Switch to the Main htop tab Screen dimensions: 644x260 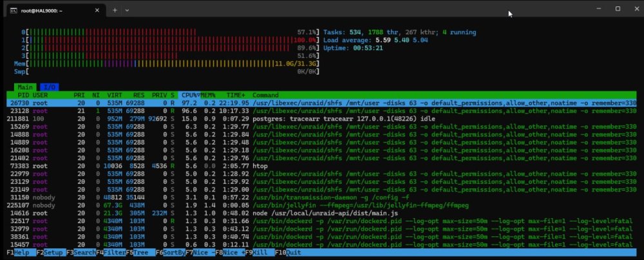pyautogui.click(x=25, y=87)
